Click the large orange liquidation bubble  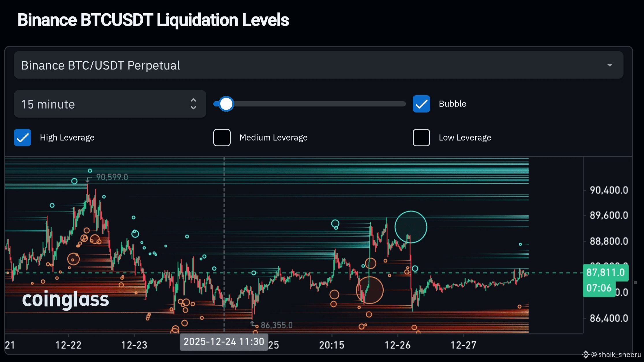coord(369,290)
